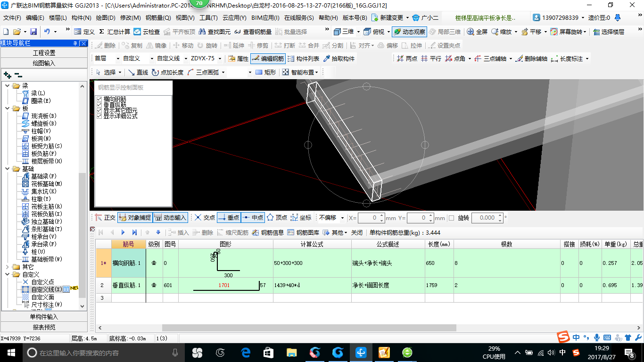This screenshot has height=362, width=644.
Task: Open 查看钢筋量 view rebar quantity
Action: pyautogui.click(x=253, y=32)
